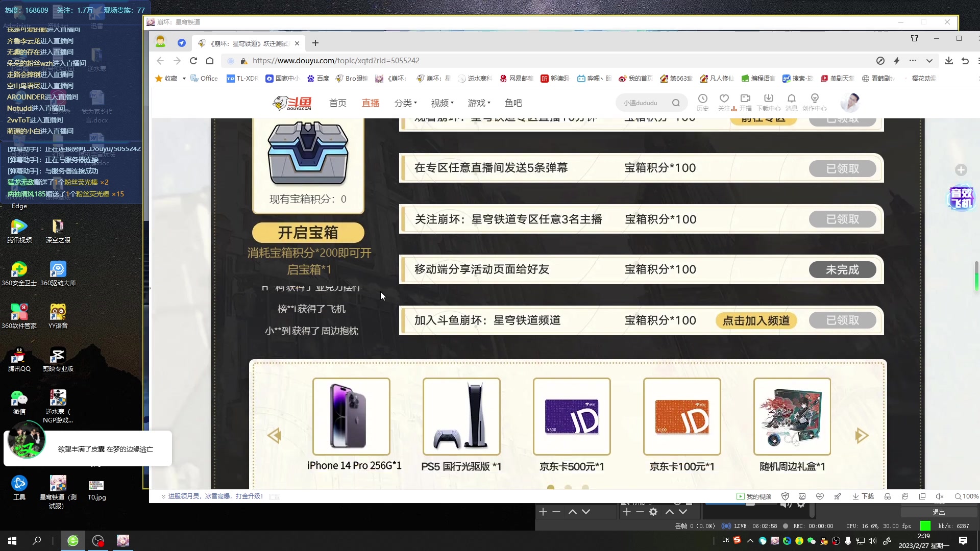Screen dimensions: 980x551
Task: Go to browser home page icon
Action: [x=210, y=61]
